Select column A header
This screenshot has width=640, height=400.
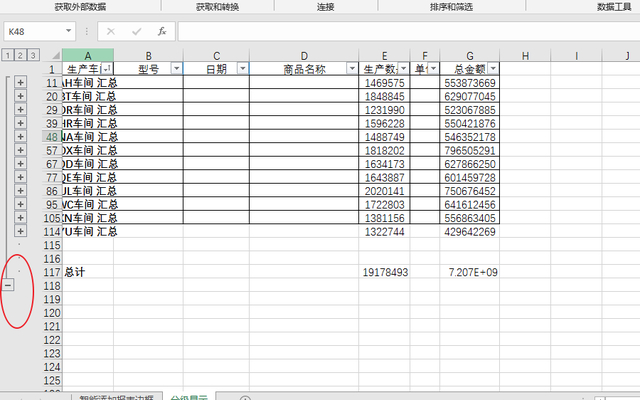88,56
